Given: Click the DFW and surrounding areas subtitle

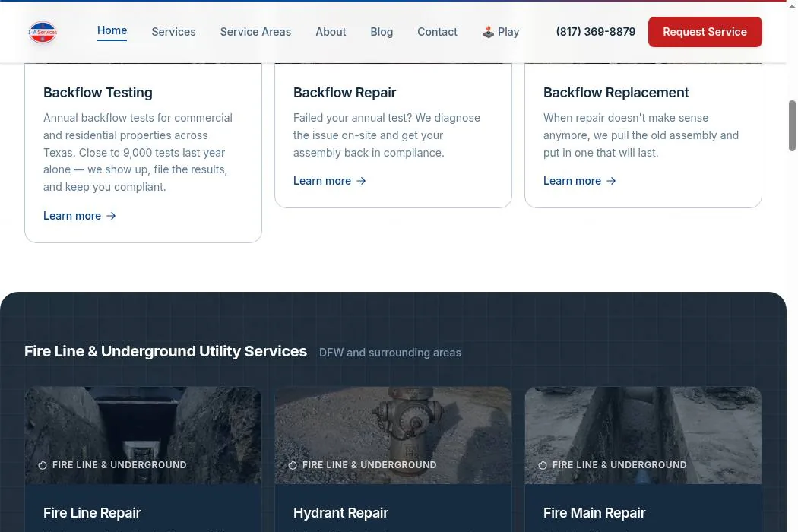Looking at the screenshot, I should pyautogui.click(x=390, y=353).
